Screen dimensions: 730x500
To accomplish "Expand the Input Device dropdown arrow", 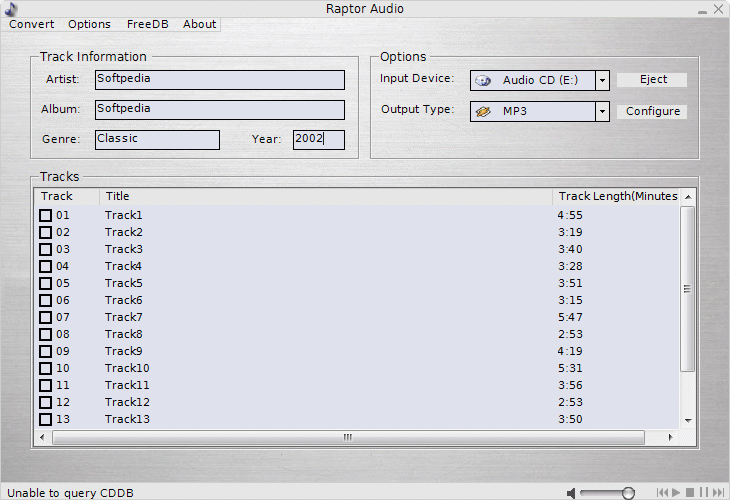I will click(x=602, y=81).
